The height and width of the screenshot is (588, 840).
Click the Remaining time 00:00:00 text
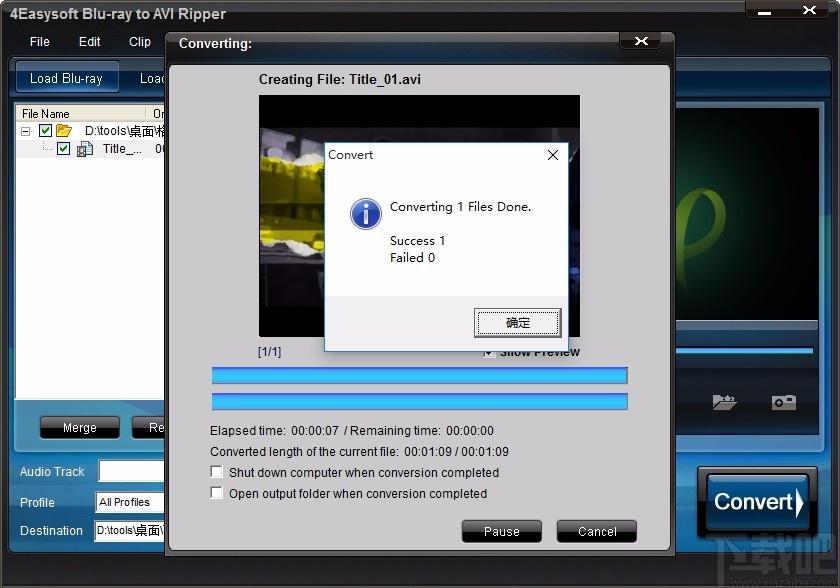[422, 431]
